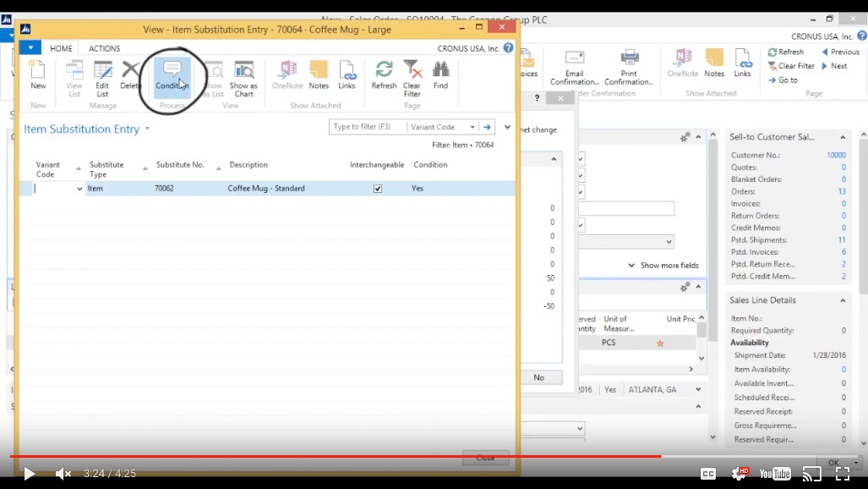868x489 pixels.
Task: Select Coffee Mug - Standard description cell
Action: pos(266,189)
